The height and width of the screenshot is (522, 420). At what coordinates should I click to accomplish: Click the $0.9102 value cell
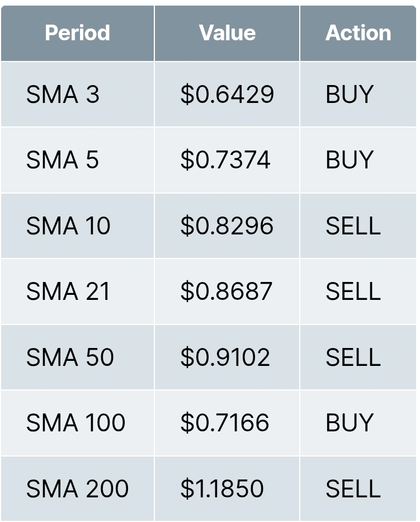tap(225, 357)
